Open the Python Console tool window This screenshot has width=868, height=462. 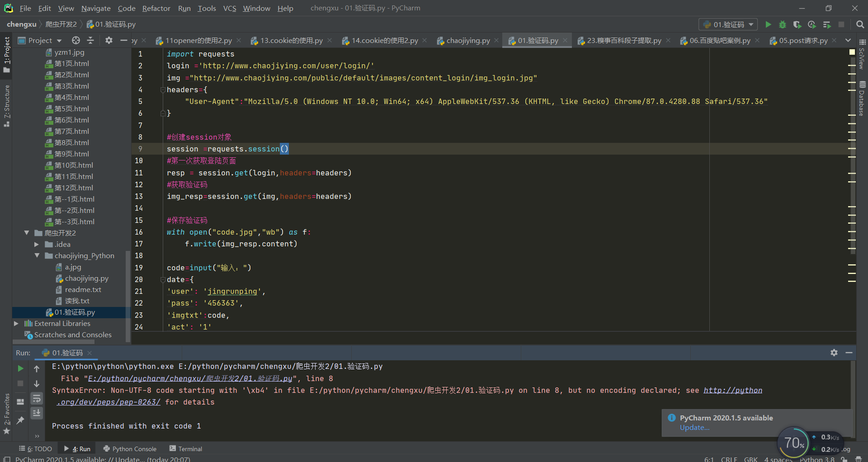click(x=130, y=449)
